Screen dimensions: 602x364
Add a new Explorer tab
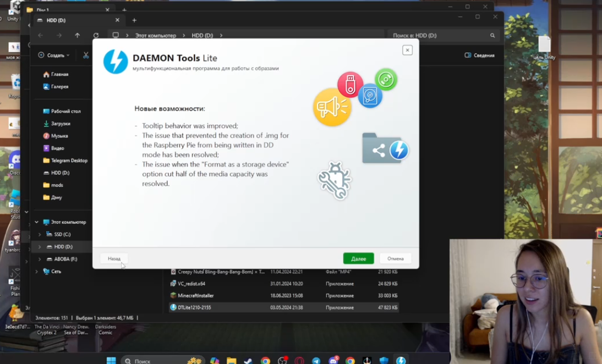[x=134, y=20]
